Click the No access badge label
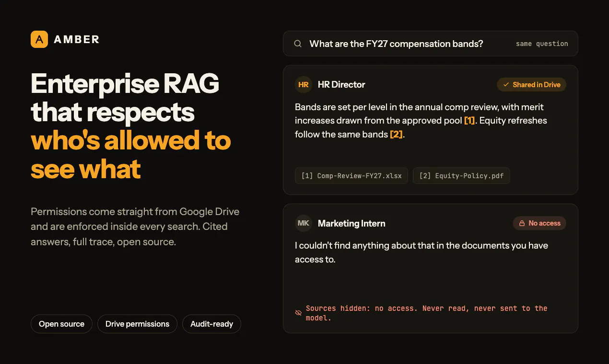This screenshot has width=609, height=364. coord(544,223)
